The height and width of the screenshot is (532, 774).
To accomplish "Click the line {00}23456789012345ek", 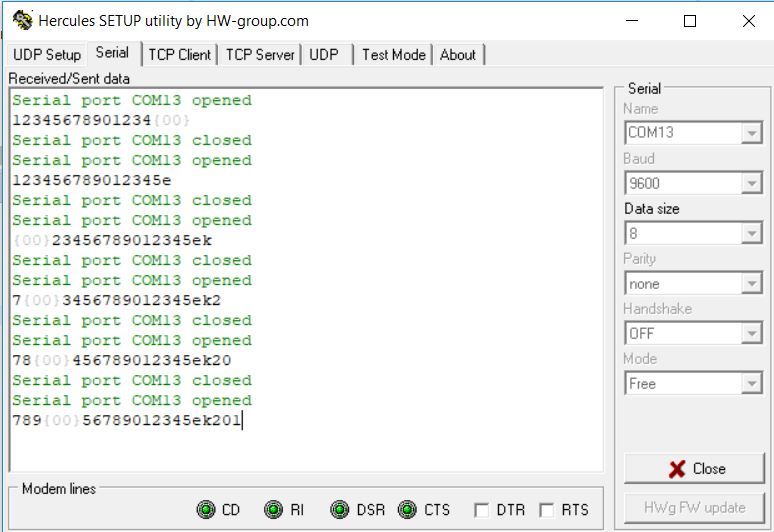I will [112, 240].
